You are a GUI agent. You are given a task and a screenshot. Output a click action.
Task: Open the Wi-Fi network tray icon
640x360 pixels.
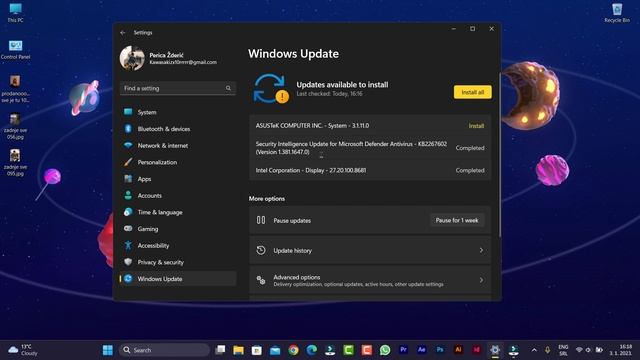(579, 350)
